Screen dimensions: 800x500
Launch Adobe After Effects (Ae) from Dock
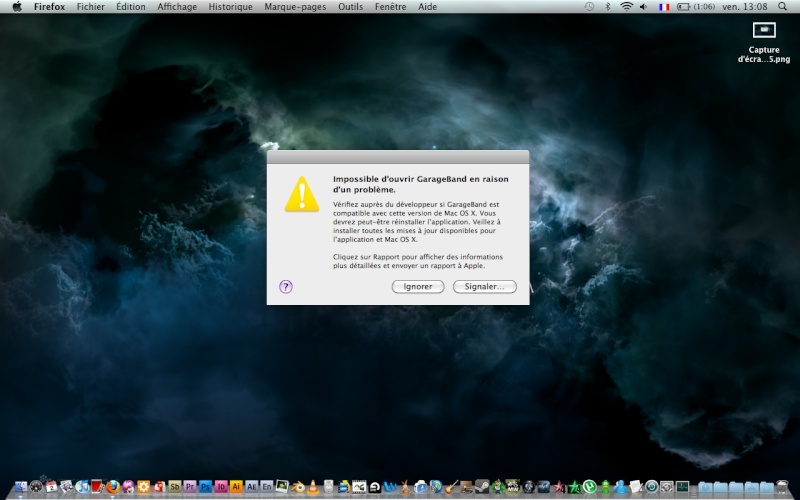pyautogui.click(x=251, y=487)
